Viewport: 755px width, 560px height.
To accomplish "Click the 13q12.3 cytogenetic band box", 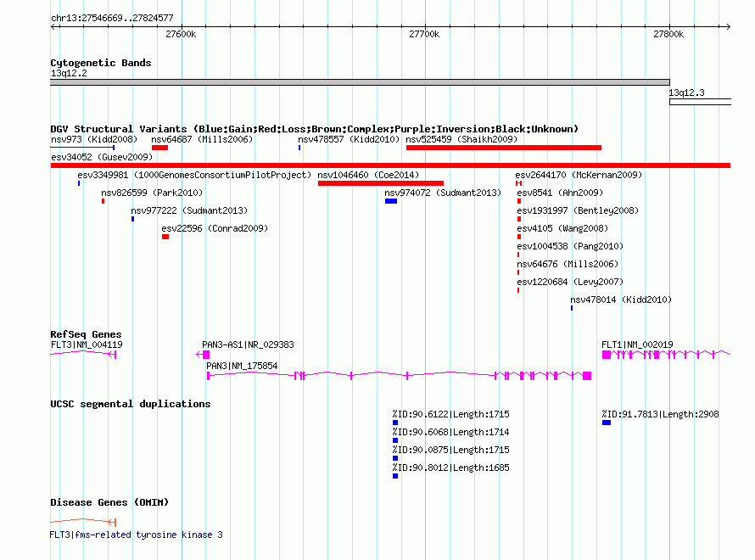I will pyautogui.click(x=701, y=102).
